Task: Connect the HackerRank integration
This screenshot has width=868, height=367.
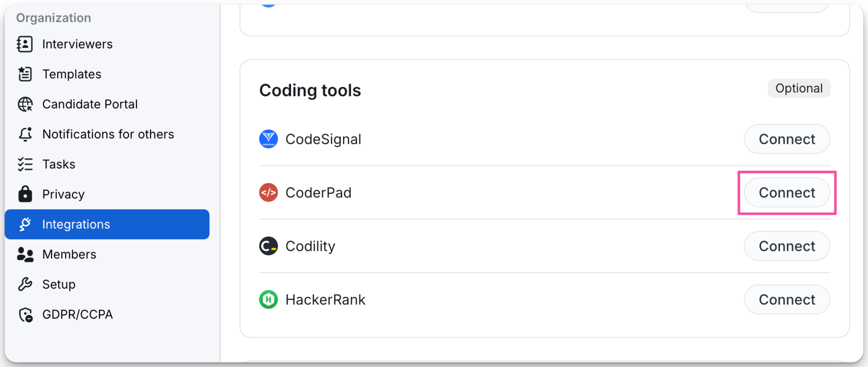Action: [x=786, y=299]
